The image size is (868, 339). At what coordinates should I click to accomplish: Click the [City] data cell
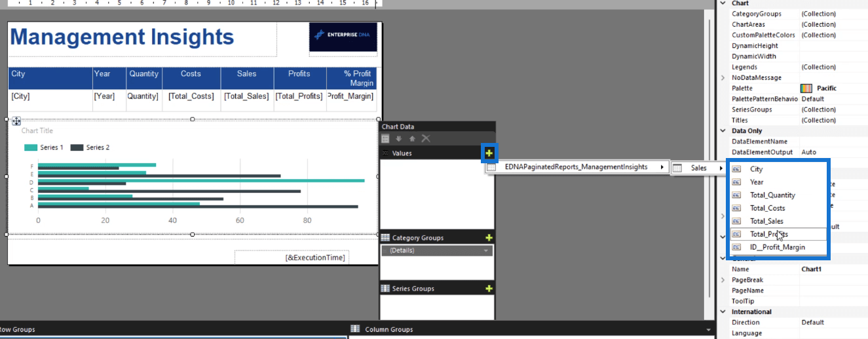pyautogui.click(x=50, y=100)
